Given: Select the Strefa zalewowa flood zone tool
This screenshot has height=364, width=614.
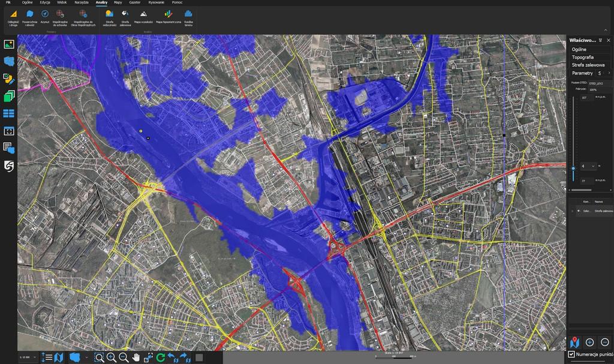Looking at the screenshot, I should [125, 16].
